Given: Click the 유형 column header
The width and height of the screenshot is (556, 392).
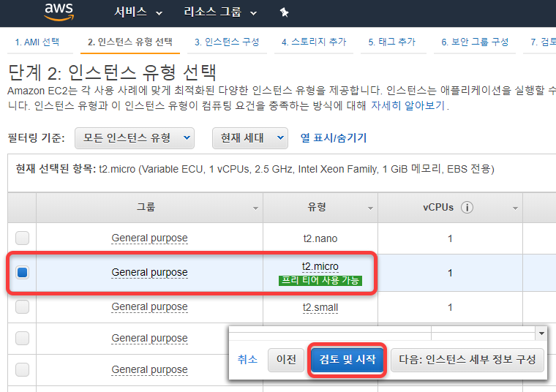Looking at the screenshot, I should pos(320,208).
